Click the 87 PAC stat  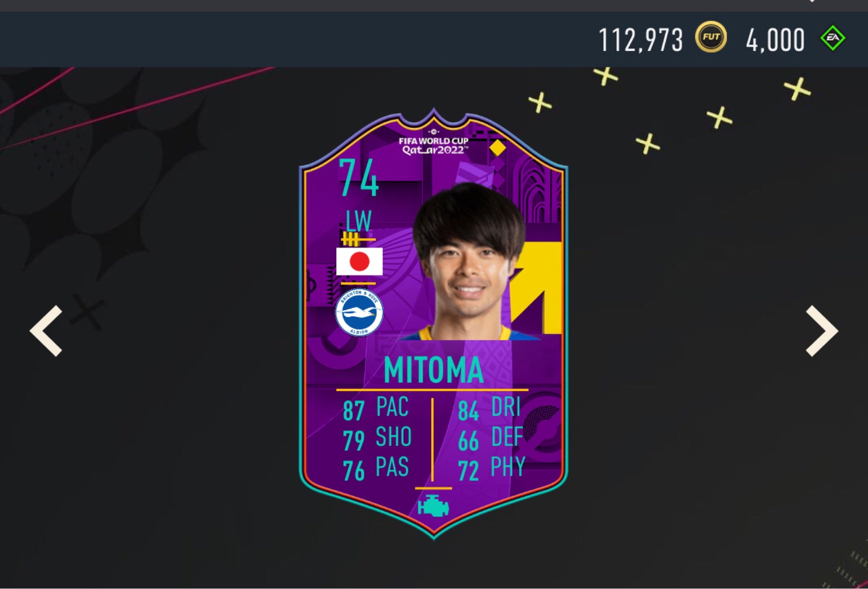click(376, 408)
